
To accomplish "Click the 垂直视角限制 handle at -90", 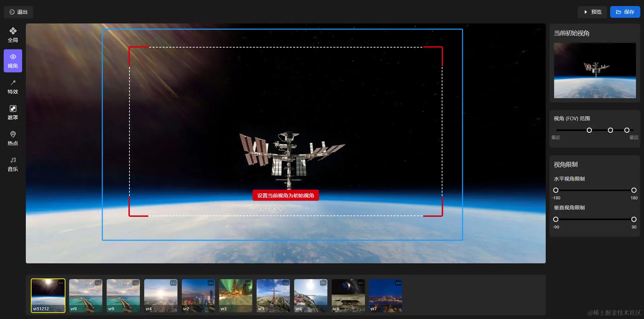I will coord(556,219).
